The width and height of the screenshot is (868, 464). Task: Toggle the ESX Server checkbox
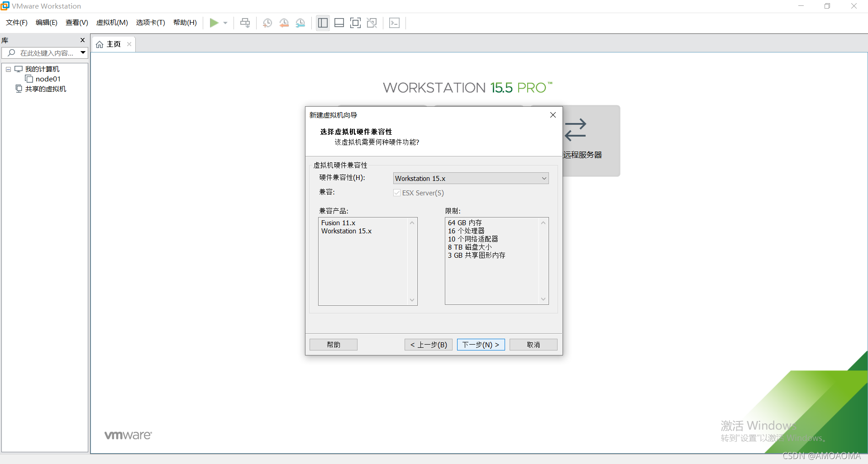point(397,193)
